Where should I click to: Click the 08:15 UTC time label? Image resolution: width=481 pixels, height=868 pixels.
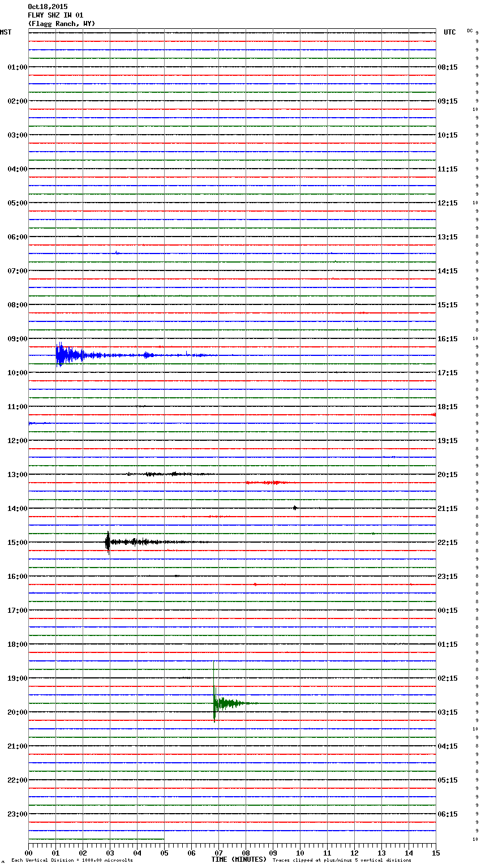448,67
